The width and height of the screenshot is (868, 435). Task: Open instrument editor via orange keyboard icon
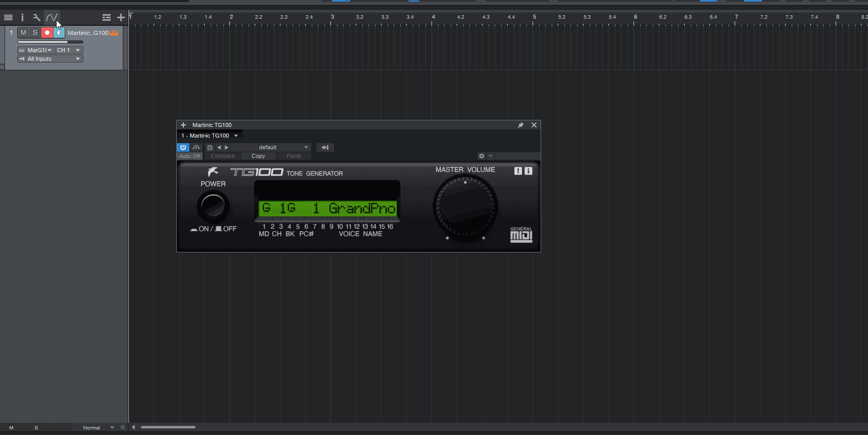[114, 32]
